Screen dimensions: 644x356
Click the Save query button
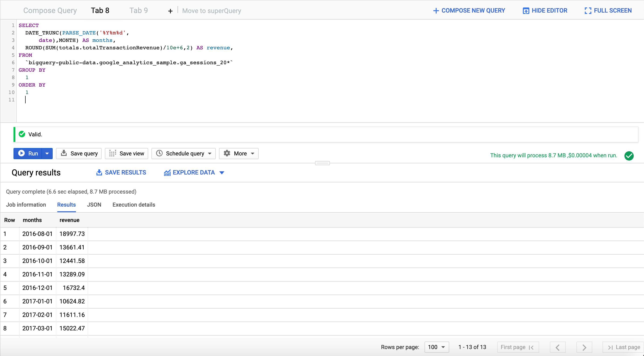pyautogui.click(x=79, y=154)
